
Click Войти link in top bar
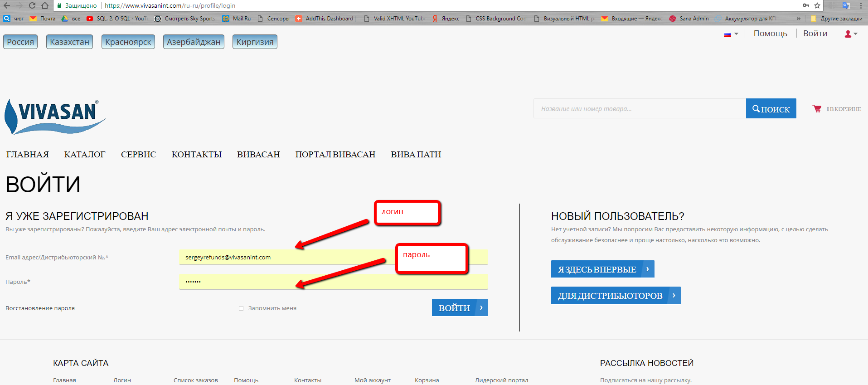[x=815, y=34]
